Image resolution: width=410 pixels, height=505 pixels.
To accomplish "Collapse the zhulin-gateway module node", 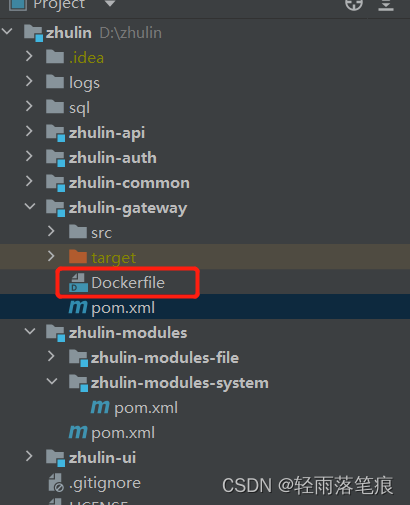I will [x=30, y=207].
